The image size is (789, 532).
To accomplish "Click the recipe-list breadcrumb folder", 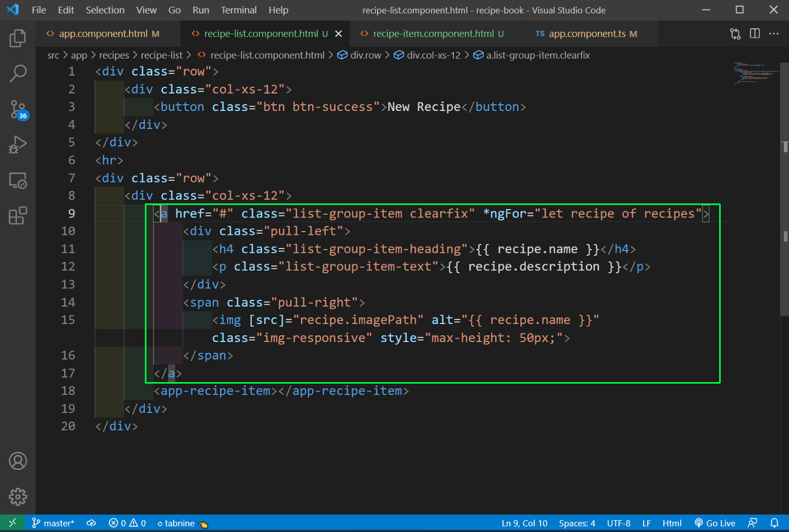I will click(162, 55).
